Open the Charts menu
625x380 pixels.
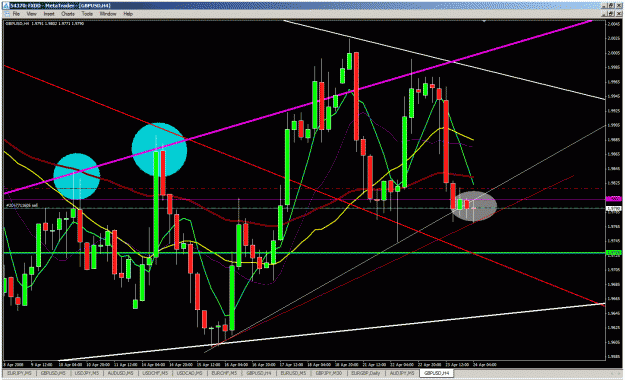tap(68, 14)
